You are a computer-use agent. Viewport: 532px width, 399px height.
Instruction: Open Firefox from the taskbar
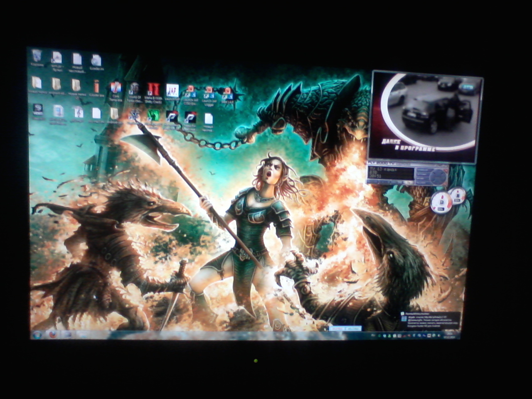click(x=52, y=334)
